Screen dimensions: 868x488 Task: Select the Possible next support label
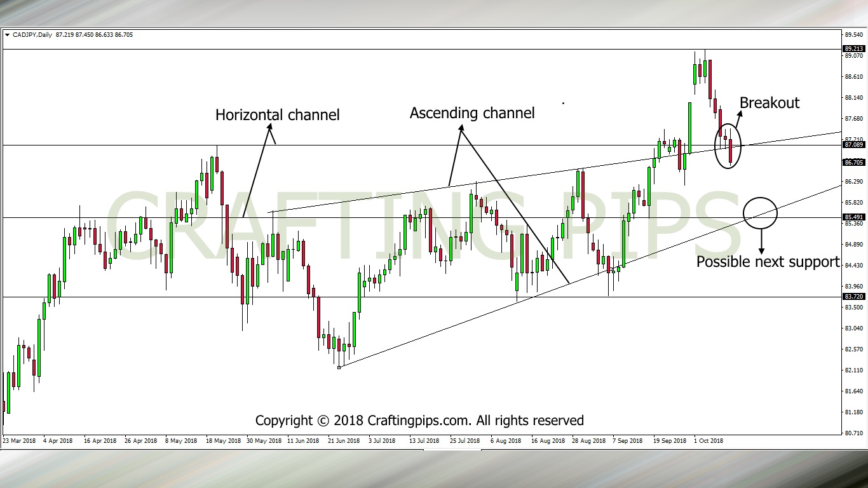pos(768,262)
